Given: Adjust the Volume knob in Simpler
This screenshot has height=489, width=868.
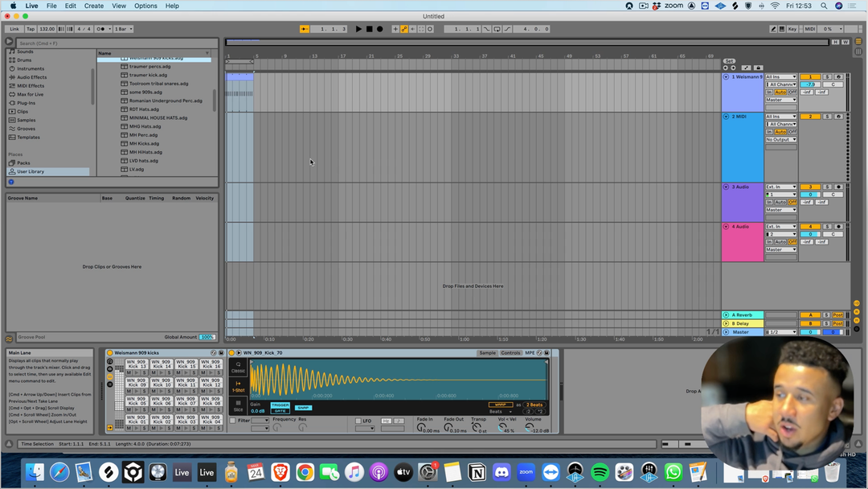Looking at the screenshot, I should pyautogui.click(x=529, y=428).
